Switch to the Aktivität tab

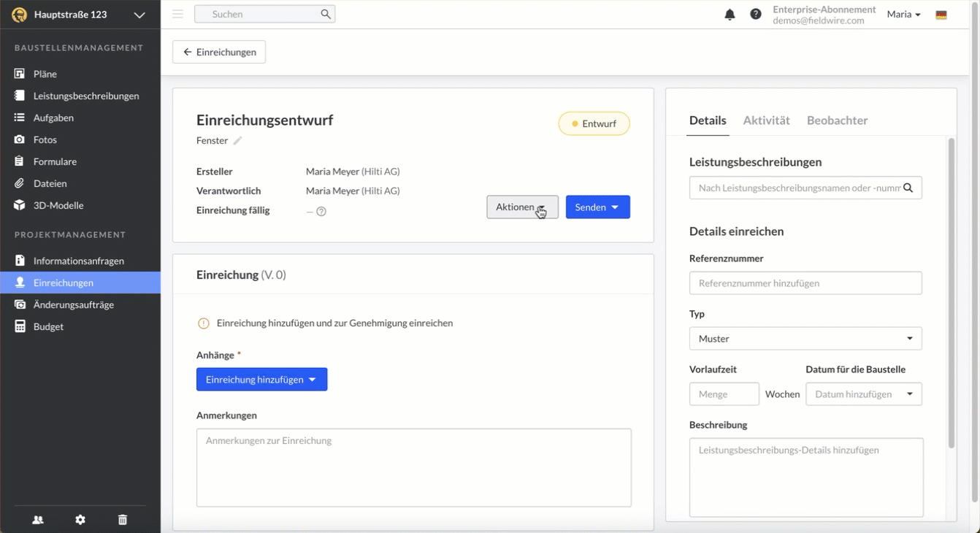(766, 120)
